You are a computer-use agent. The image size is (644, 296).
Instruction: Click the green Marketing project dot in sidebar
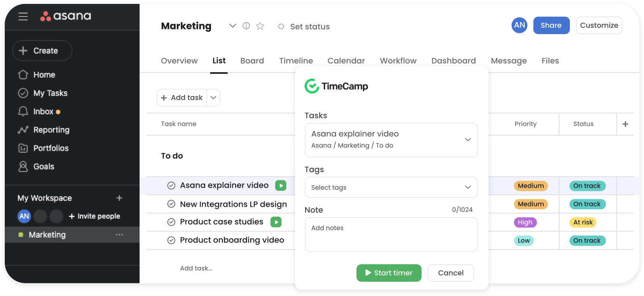tap(21, 235)
